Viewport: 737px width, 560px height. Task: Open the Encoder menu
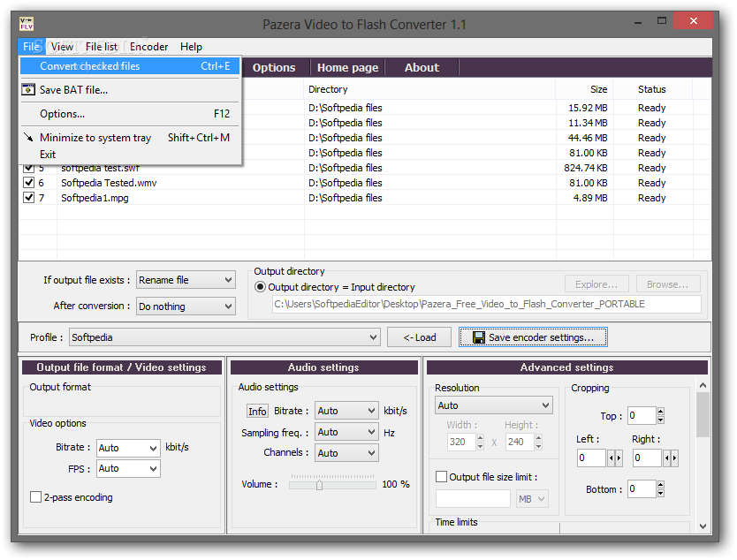tap(149, 47)
